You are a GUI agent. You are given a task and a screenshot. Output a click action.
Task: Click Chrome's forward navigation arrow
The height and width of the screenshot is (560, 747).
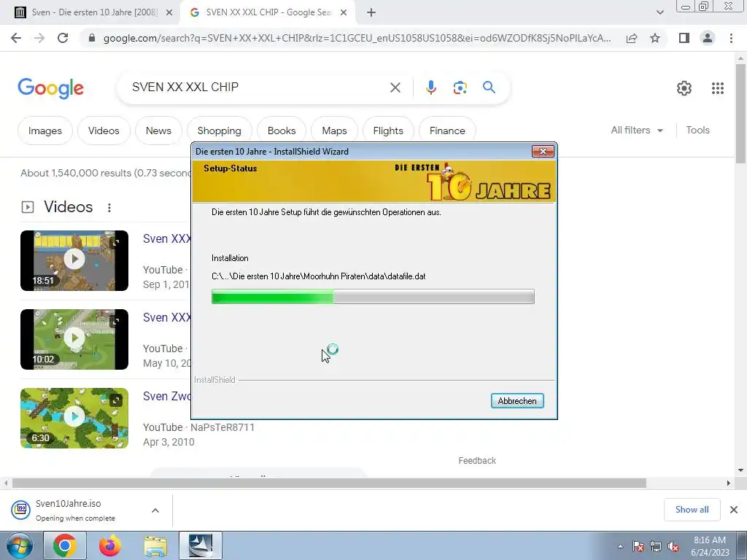39,38
